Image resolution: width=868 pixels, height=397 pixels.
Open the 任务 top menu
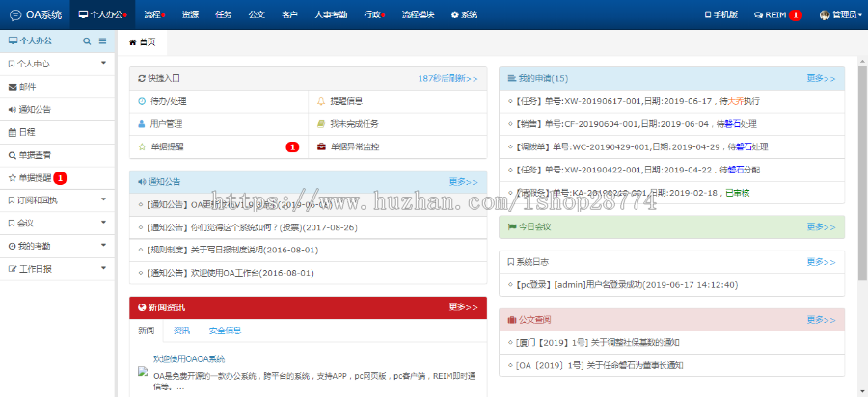pyautogui.click(x=223, y=14)
